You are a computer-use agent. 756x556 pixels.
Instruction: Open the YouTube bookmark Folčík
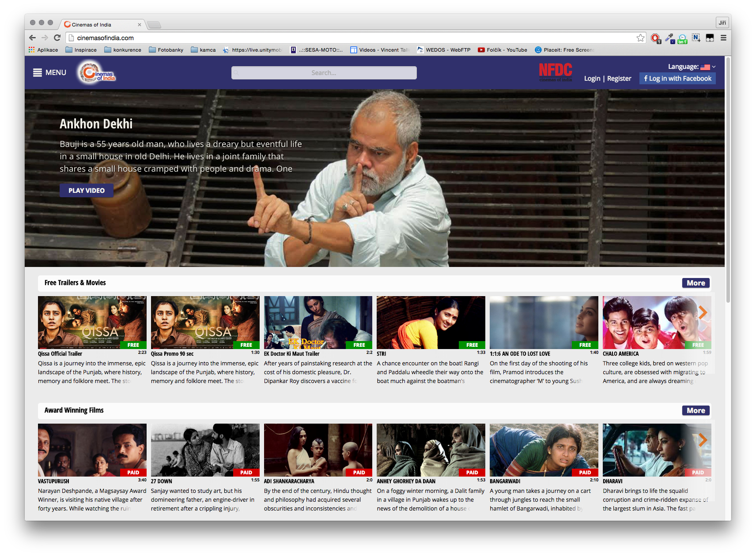coord(503,50)
